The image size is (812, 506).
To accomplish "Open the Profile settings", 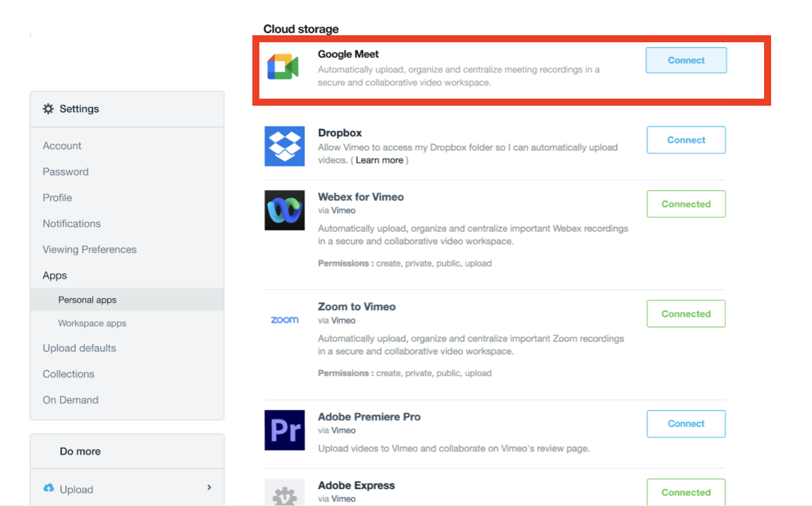I will point(57,197).
